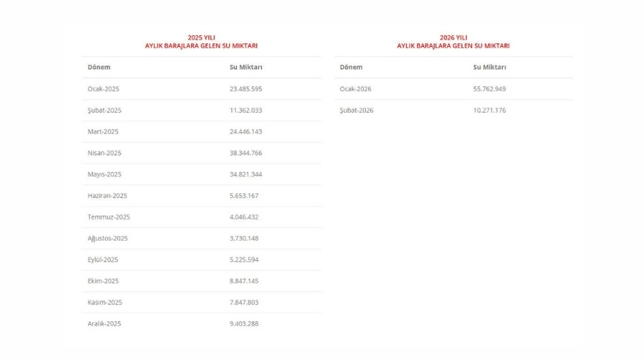The width and height of the screenshot is (644, 362).
Task: Select the Ekim-2025 row label
Action: [104, 281]
